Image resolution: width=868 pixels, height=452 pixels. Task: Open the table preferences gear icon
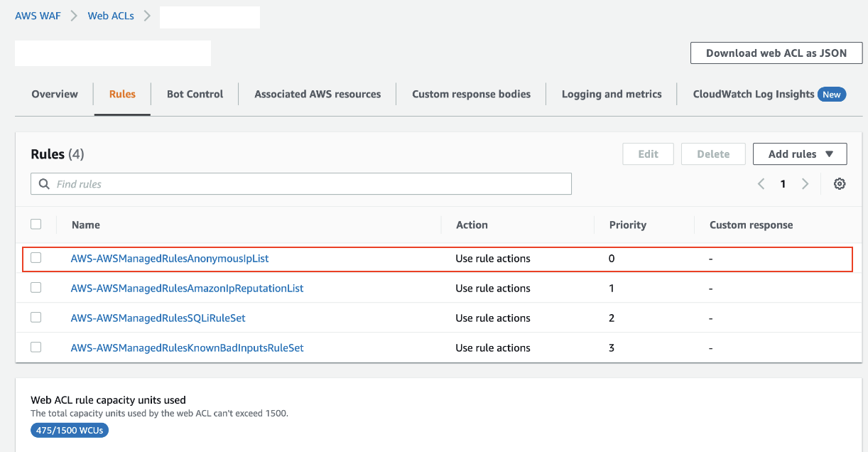tap(840, 184)
